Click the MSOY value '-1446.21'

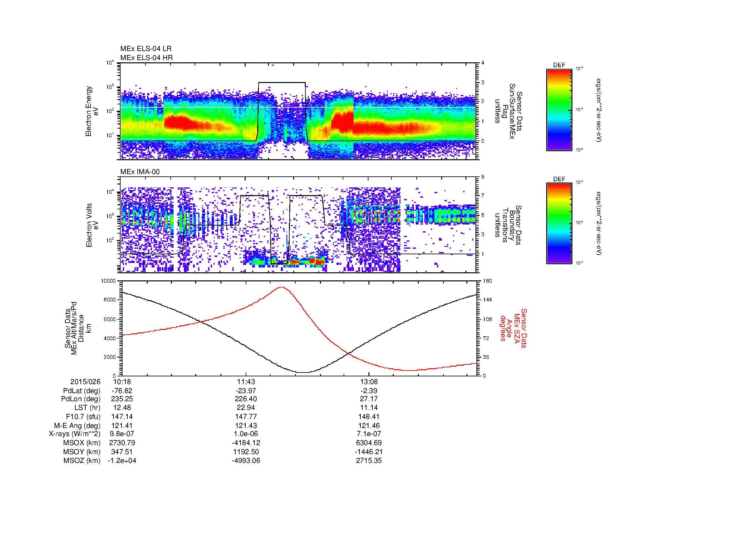click(369, 452)
